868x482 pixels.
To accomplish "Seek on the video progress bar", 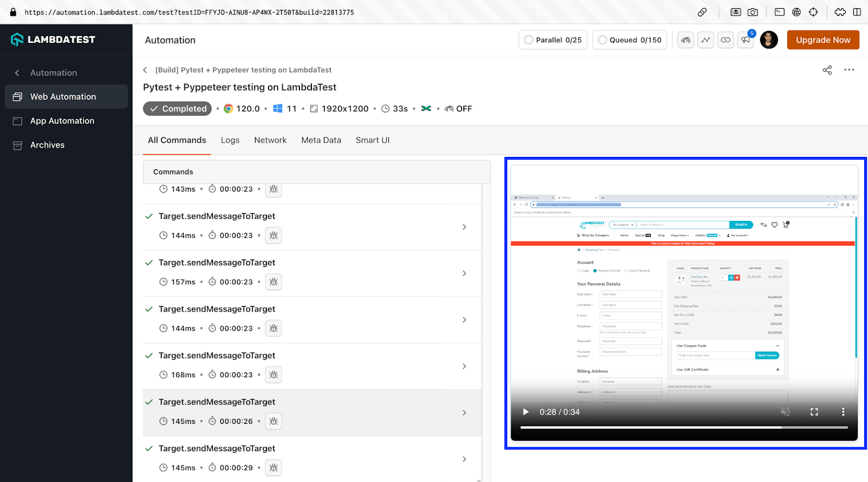I will click(x=684, y=428).
